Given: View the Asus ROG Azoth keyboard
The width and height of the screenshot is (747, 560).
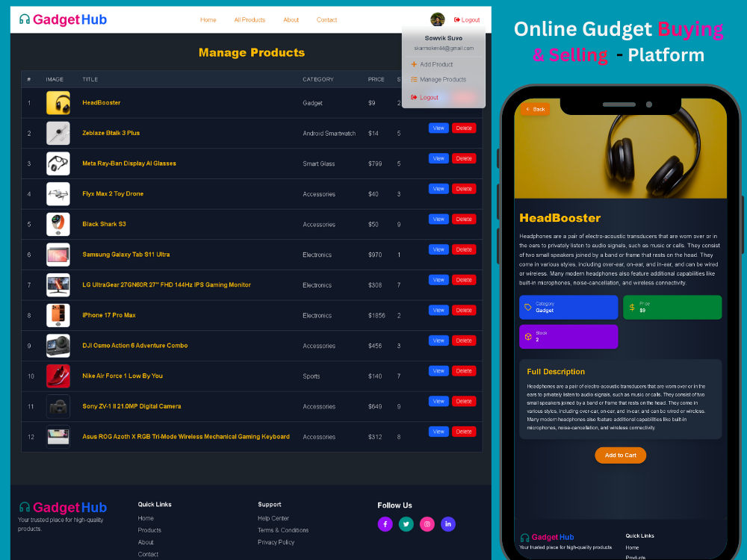Looking at the screenshot, I should pyautogui.click(x=438, y=432).
